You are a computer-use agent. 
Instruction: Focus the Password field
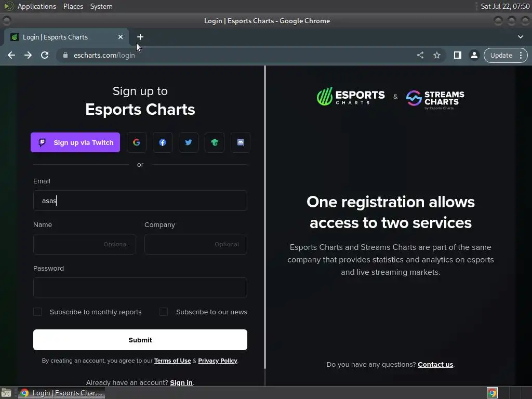click(140, 288)
